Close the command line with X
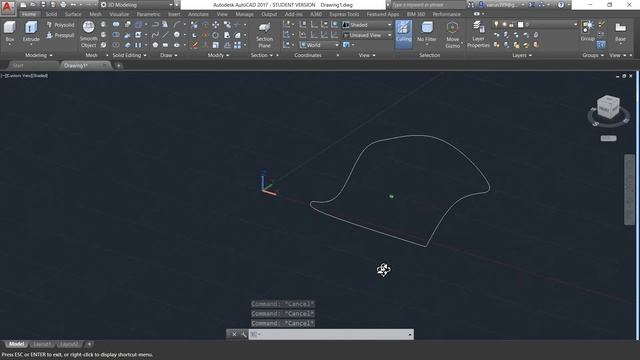Screen dimensions: 640x360 [234, 335]
